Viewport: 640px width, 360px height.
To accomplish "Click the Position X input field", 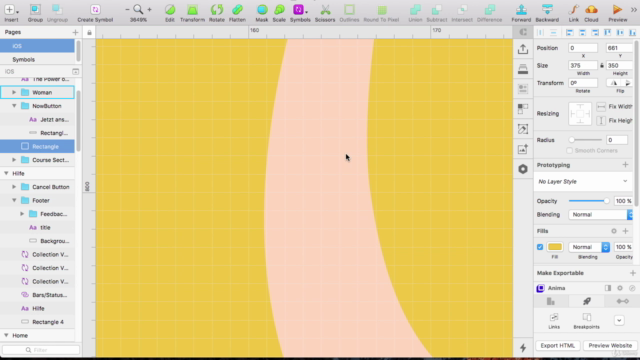I will pos(583,48).
